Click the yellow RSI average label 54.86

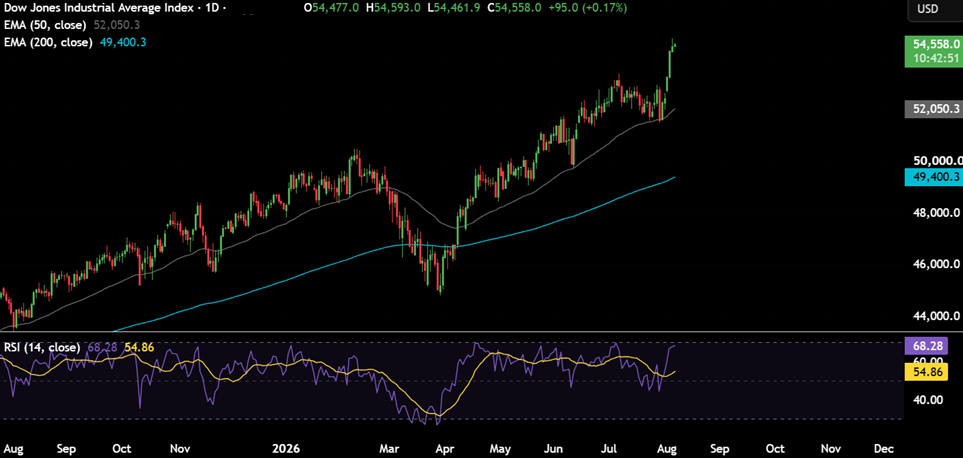tap(927, 370)
